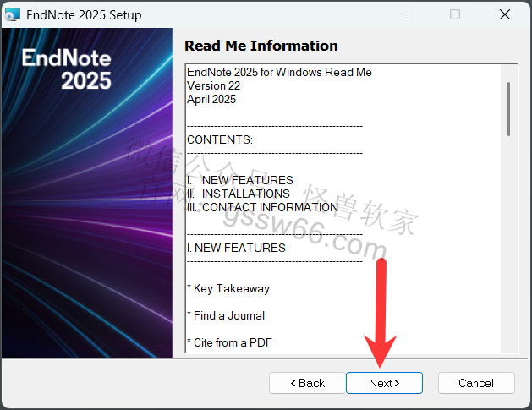Image resolution: width=532 pixels, height=410 pixels.
Task: Click the 'April 2025' date line
Action: coord(211,99)
